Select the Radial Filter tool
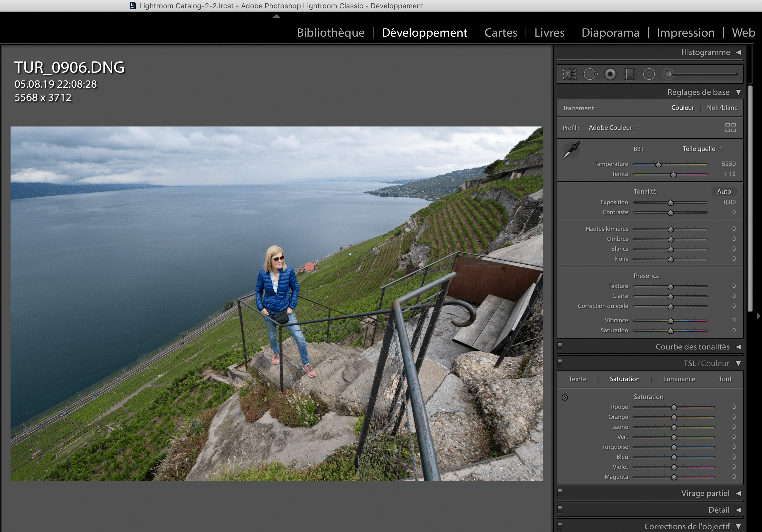762x532 pixels. pyautogui.click(x=649, y=74)
